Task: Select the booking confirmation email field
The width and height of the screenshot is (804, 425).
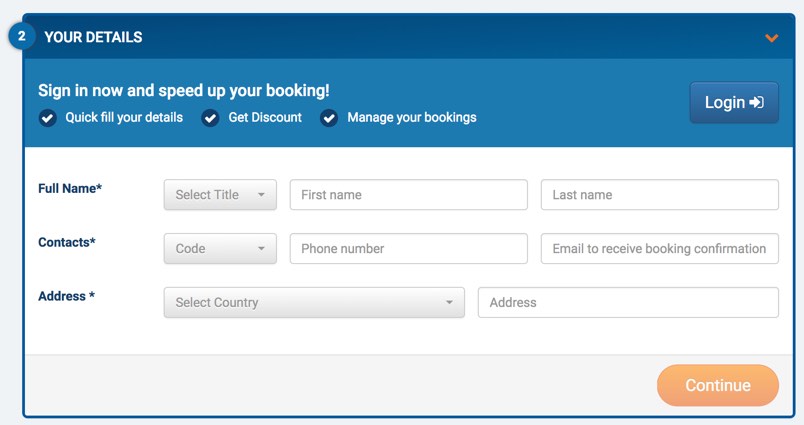Action: point(660,249)
